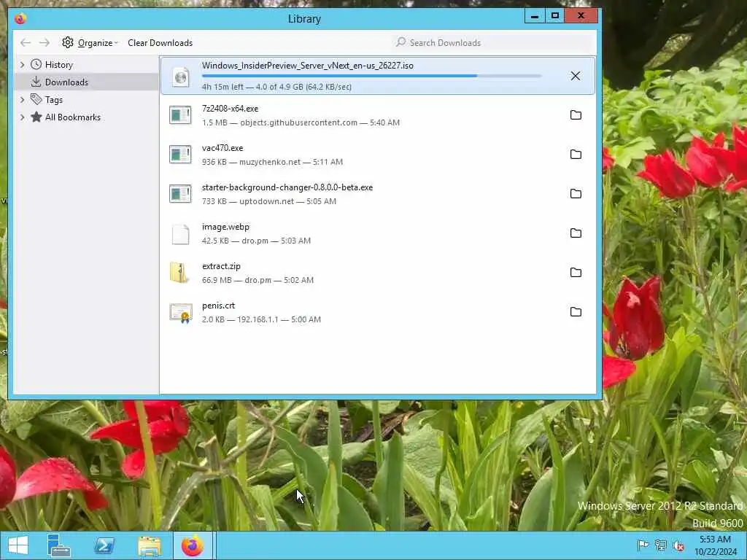Expand the All Bookmarks tree node
This screenshot has height=560, width=747.
(x=22, y=117)
